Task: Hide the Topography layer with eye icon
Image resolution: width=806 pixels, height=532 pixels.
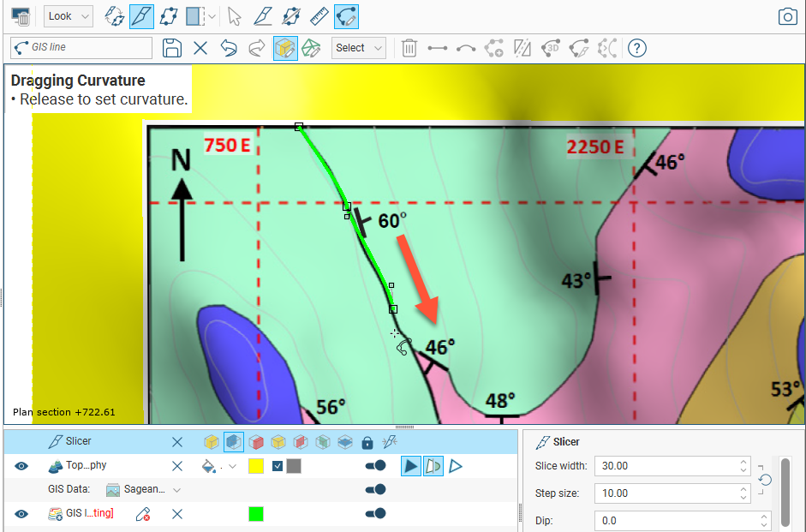Action: (21, 466)
